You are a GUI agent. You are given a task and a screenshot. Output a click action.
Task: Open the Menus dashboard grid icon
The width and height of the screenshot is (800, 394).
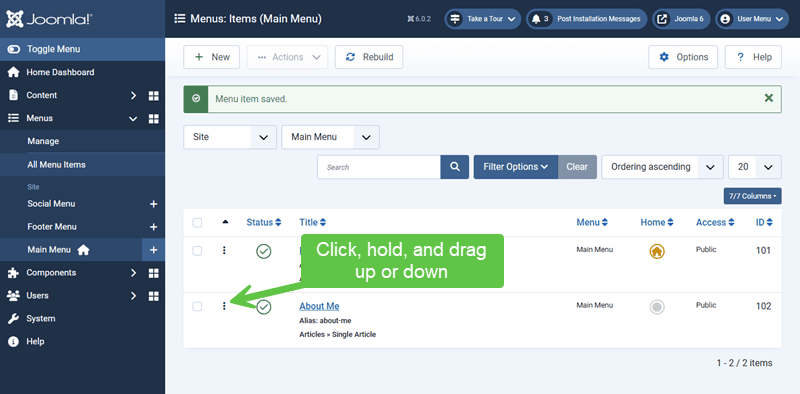(154, 118)
